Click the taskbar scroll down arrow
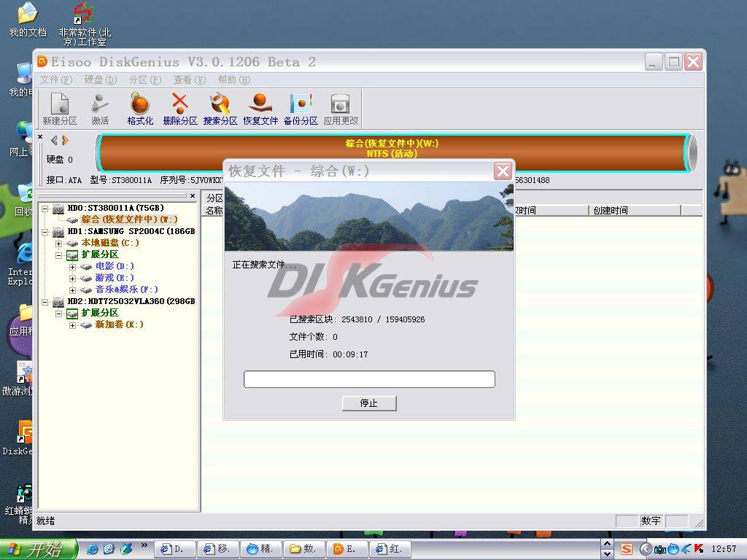The image size is (747, 560). tap(607, 554)
